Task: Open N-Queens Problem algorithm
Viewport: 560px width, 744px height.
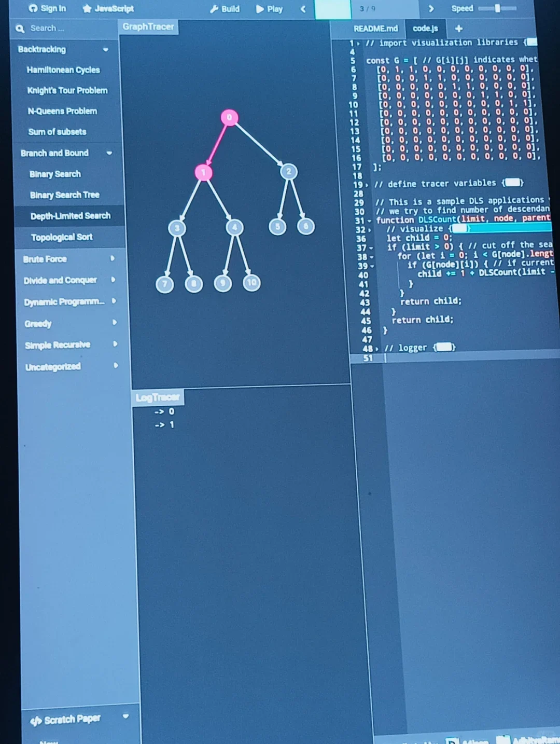Action: pyautogui.click(x=62, y=111)
